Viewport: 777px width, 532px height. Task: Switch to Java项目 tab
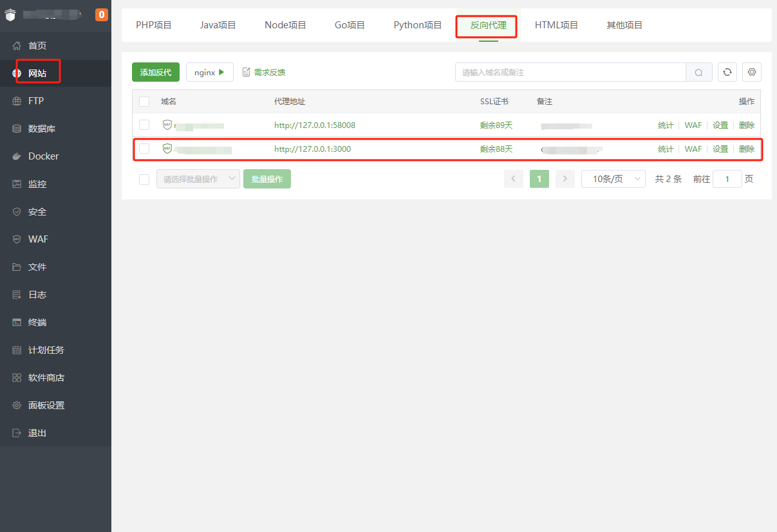click(x=218, y=25)
